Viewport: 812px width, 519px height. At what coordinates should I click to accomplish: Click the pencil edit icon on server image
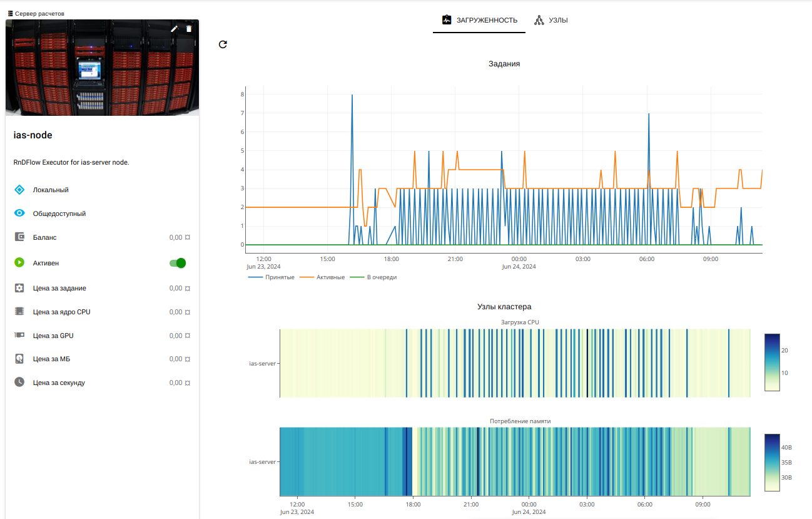175,29
